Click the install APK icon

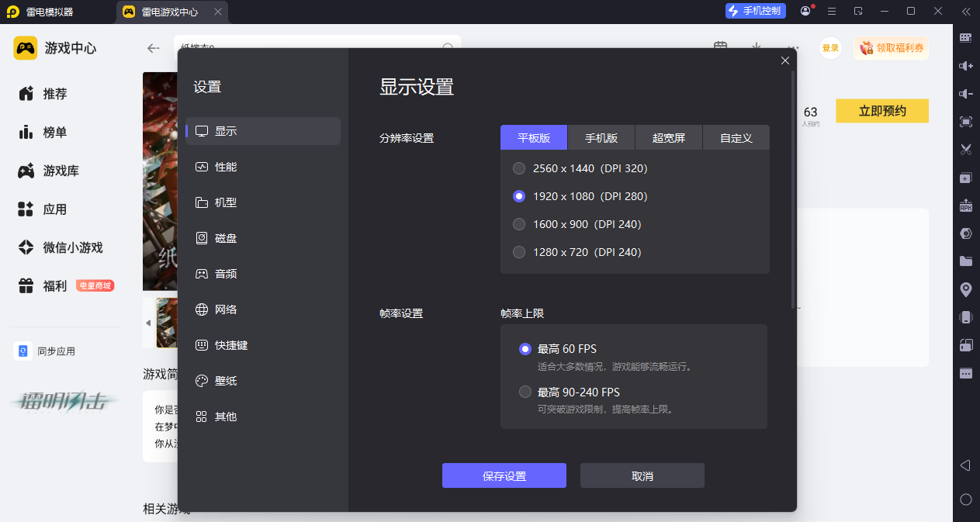pos(966,206)
